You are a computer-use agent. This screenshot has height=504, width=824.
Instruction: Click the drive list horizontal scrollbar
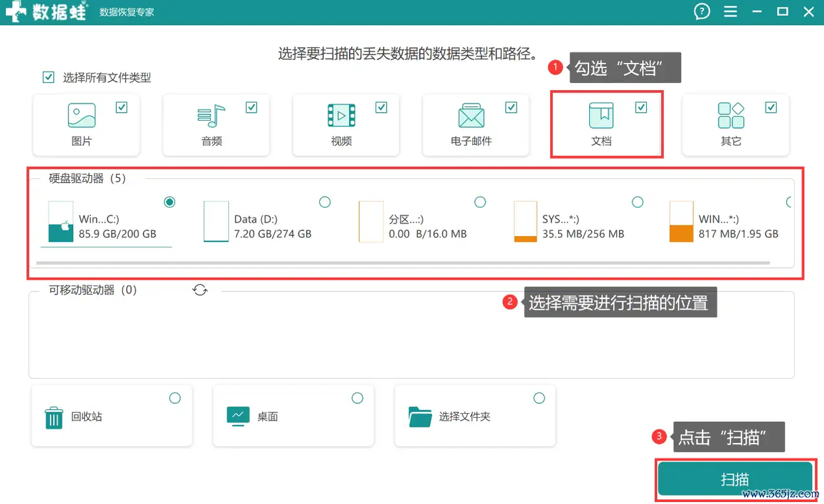point(403,263)
